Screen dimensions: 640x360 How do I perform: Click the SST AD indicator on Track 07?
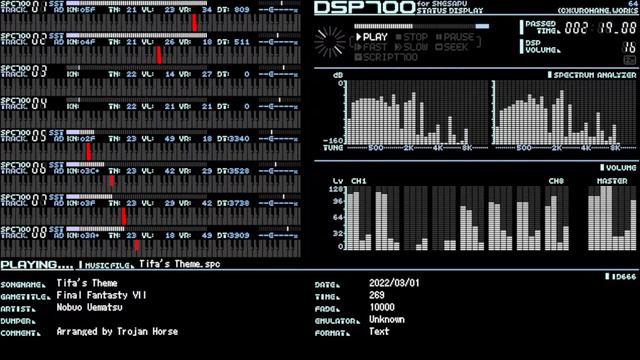(x=56, y=200)
